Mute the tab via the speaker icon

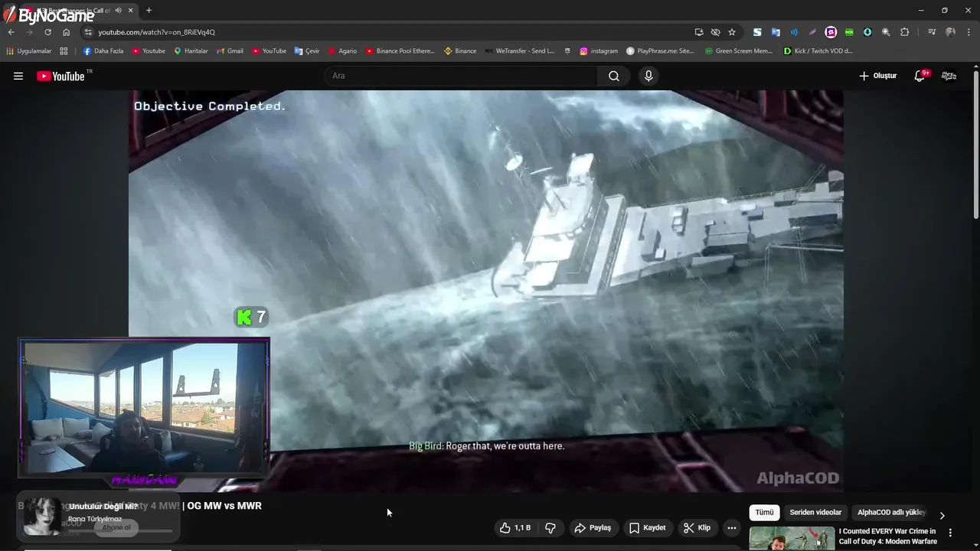pos(118,11)
